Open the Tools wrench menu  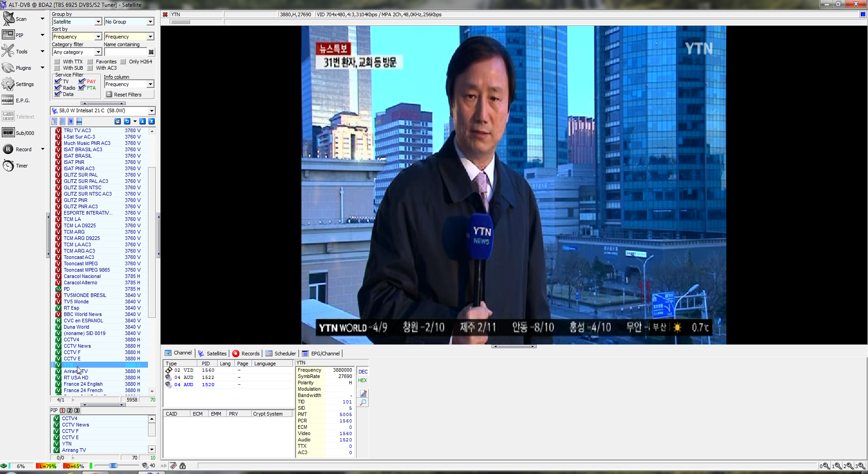(15, 51)
